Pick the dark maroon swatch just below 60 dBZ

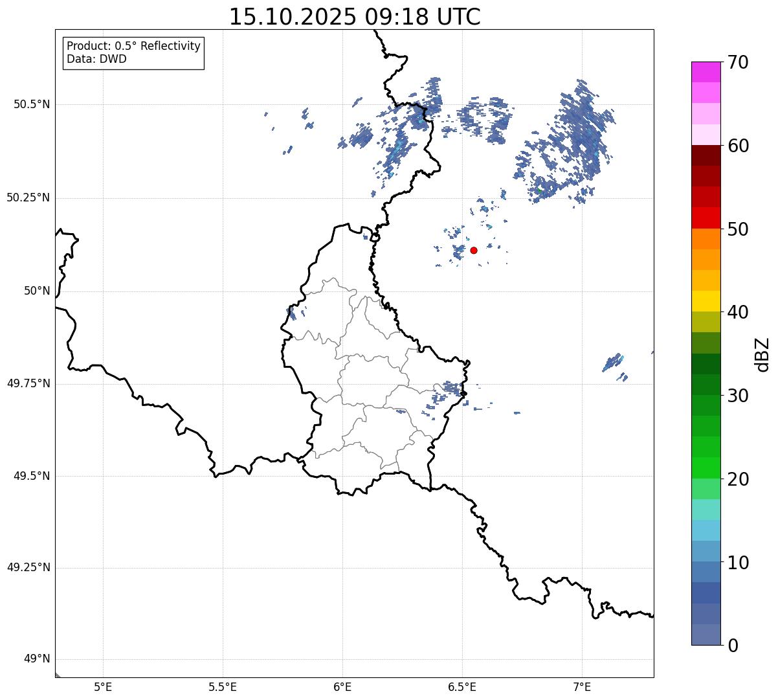click(x=706, y=155)
